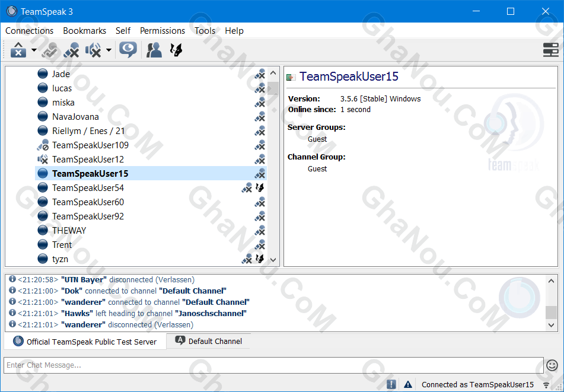Click the "1 second" online since value
Screen dimensions: 564x392
click(355, 110)
